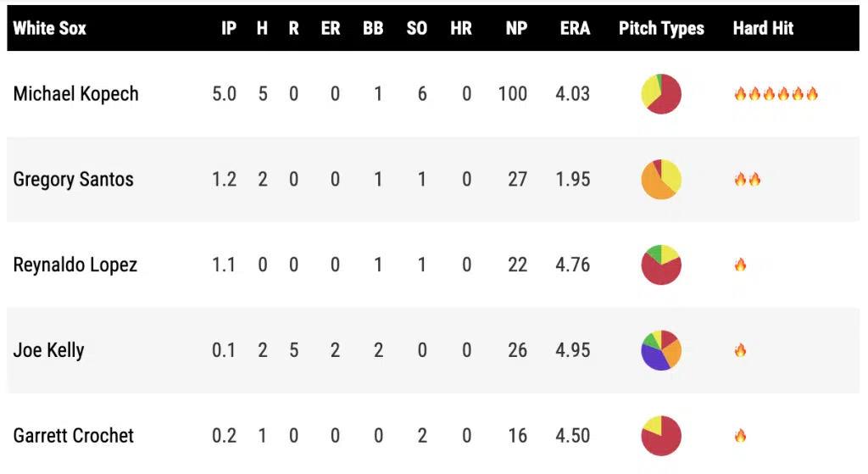Click Michael Kopech's hard hit flame icons

pos(776,94)
